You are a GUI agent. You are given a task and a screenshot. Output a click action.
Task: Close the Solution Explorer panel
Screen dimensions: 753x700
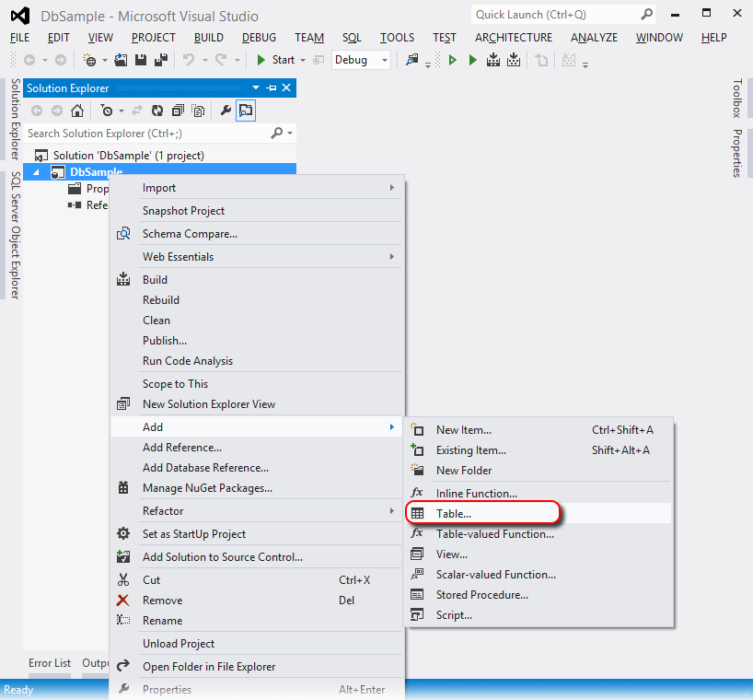pyautogui.click(x=286, y=87)
